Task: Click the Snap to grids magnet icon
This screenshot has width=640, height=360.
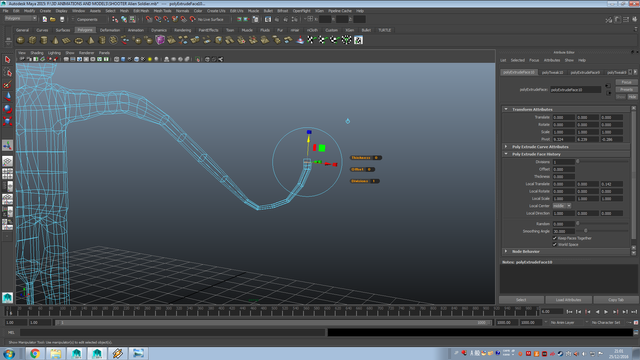Action: 149,19
